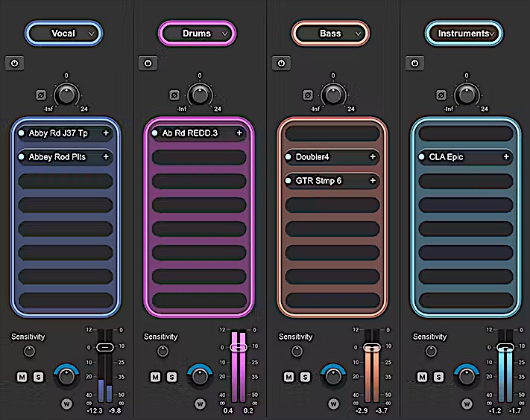
Task: Solo the Drums channel
Action: pos(171,377)
